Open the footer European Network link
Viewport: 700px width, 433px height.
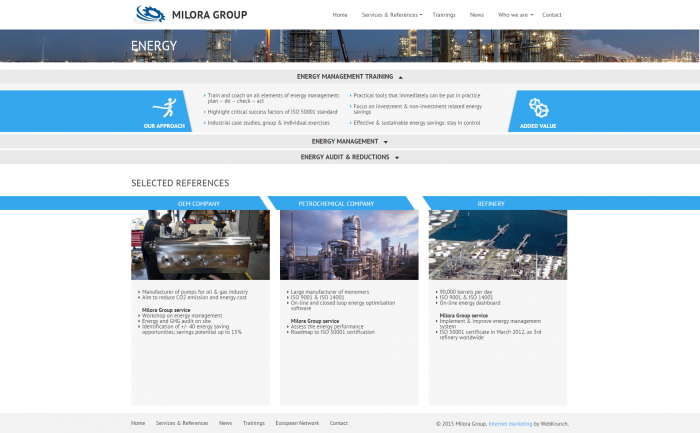[297, 423]
